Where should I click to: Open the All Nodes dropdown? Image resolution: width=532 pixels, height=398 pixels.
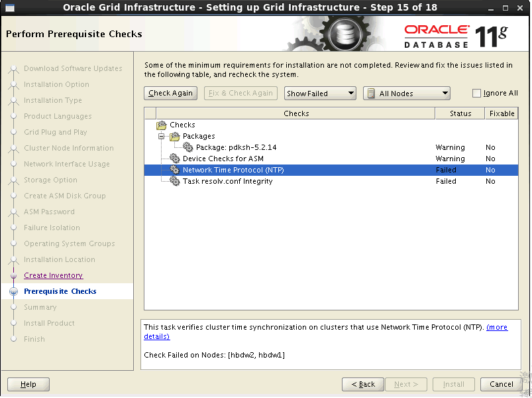[x=407, y=94]
